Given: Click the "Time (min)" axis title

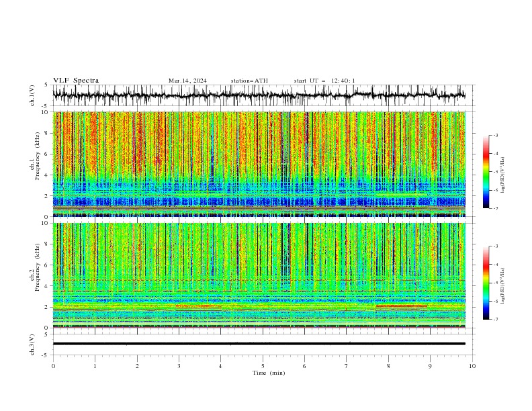Looking at the screenshot, I should (269, 373).
